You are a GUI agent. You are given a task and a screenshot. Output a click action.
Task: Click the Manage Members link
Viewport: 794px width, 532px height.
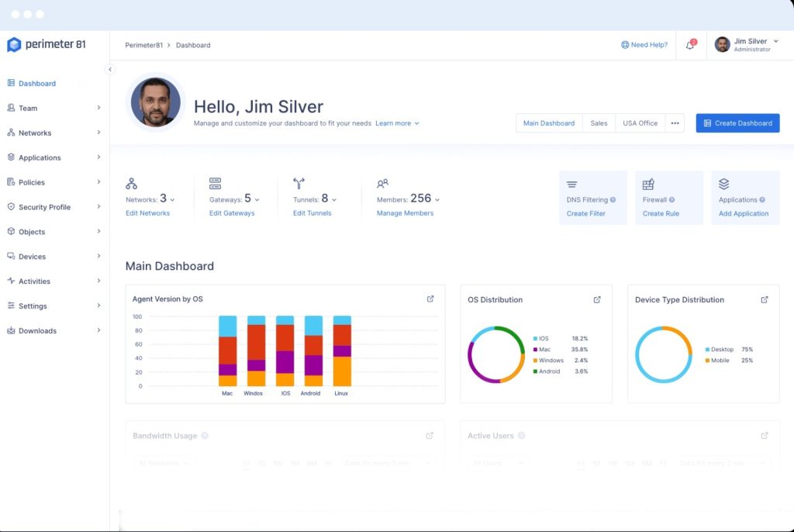[405, 213]
